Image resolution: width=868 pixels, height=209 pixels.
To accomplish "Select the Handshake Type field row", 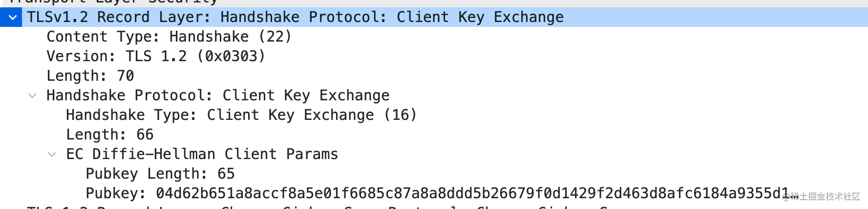I will pyautogui.click(x=241, y=115).
